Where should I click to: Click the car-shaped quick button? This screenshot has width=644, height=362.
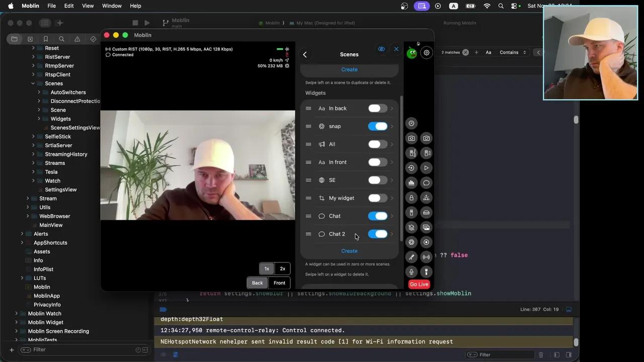point(427,213)
